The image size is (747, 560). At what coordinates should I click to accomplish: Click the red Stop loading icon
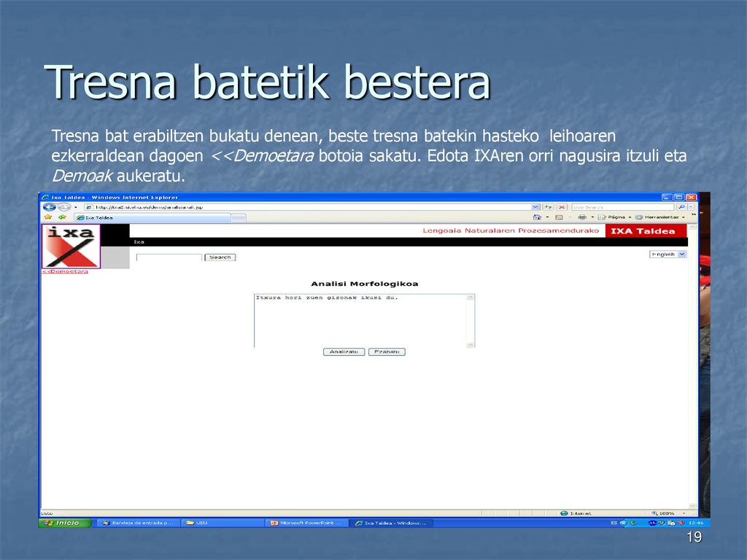click(x=562, y=207)
